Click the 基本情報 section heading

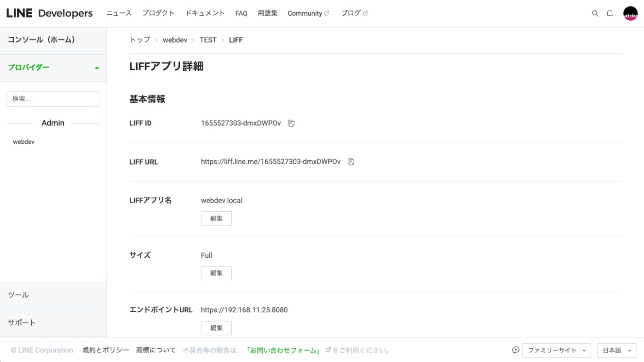click(x=147, y=99)
